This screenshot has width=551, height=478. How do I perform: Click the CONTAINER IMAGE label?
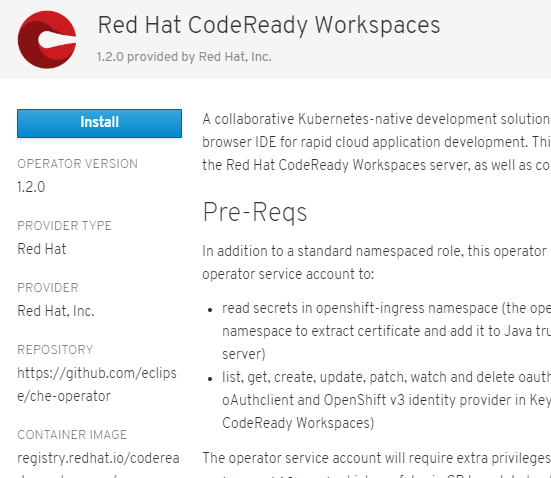(x=72, y=435)
